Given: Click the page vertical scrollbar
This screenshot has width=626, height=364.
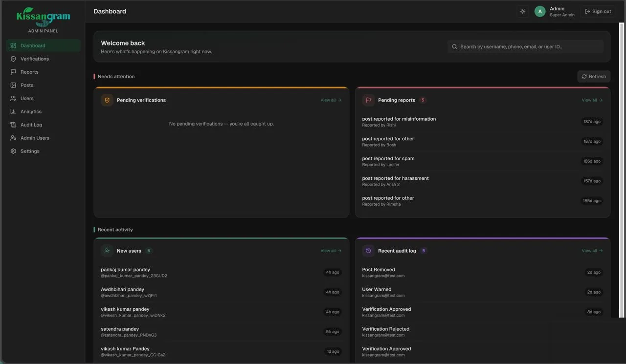Looking at the screenshot, I should coord(623,170).
